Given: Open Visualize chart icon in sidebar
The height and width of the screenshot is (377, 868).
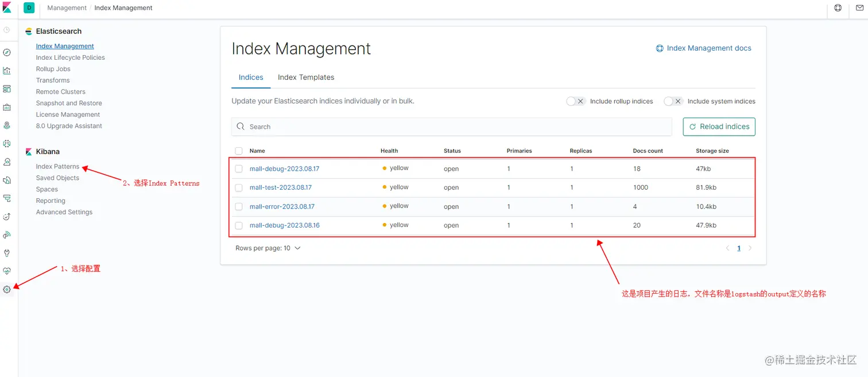Looking at the screenshot, I should tap(7, 71).
